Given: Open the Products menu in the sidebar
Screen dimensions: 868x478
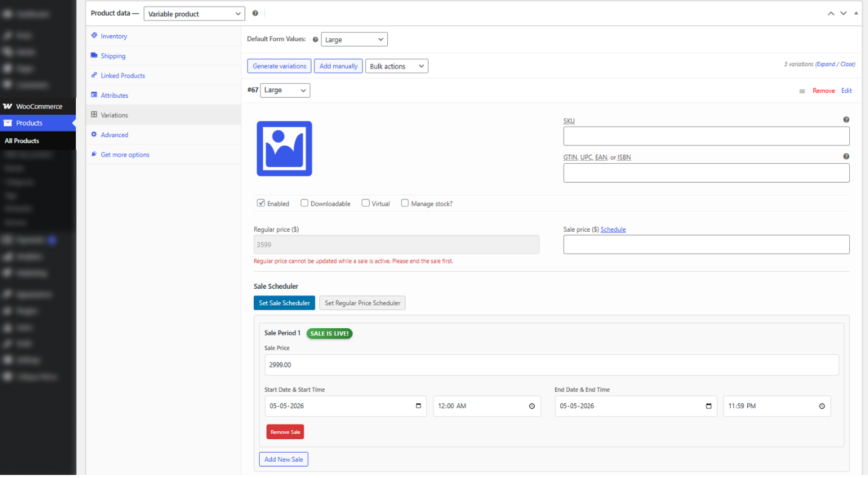Looking at the screenshot, I should 38,123.
